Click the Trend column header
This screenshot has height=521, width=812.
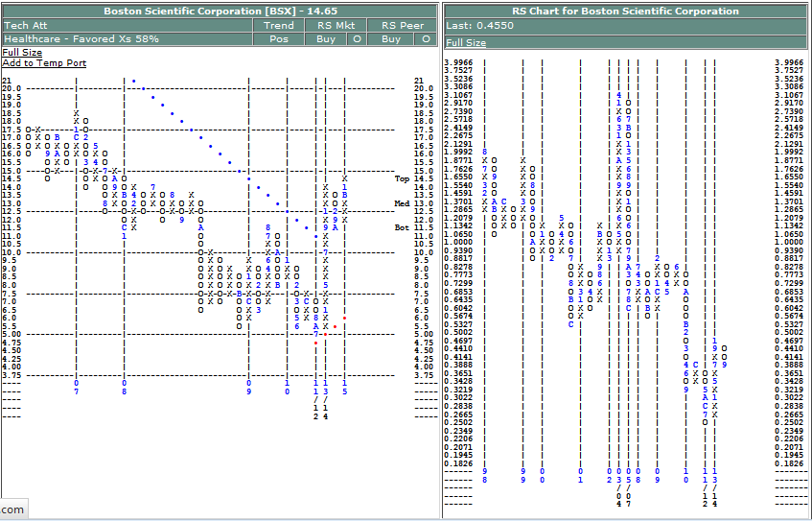click(x=279, y=25)
